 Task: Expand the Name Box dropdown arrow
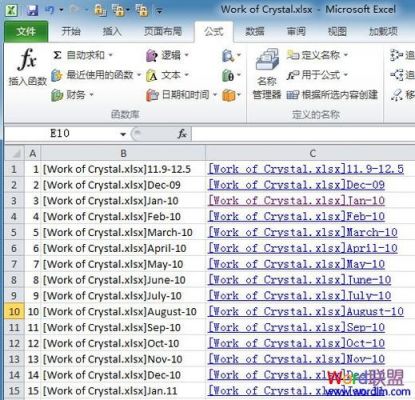point(123,134)
